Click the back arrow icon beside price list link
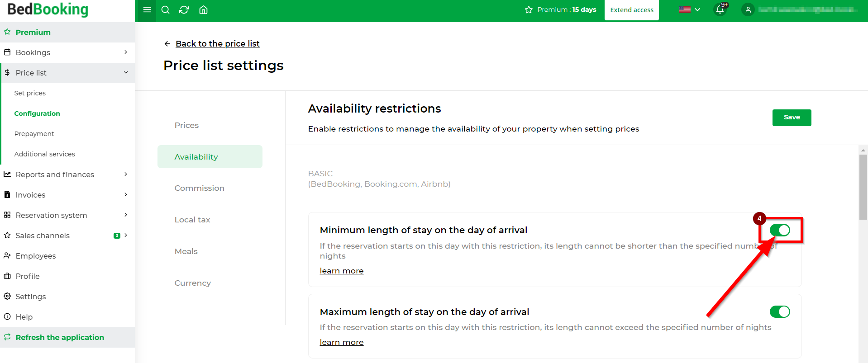 coord(167,44)
